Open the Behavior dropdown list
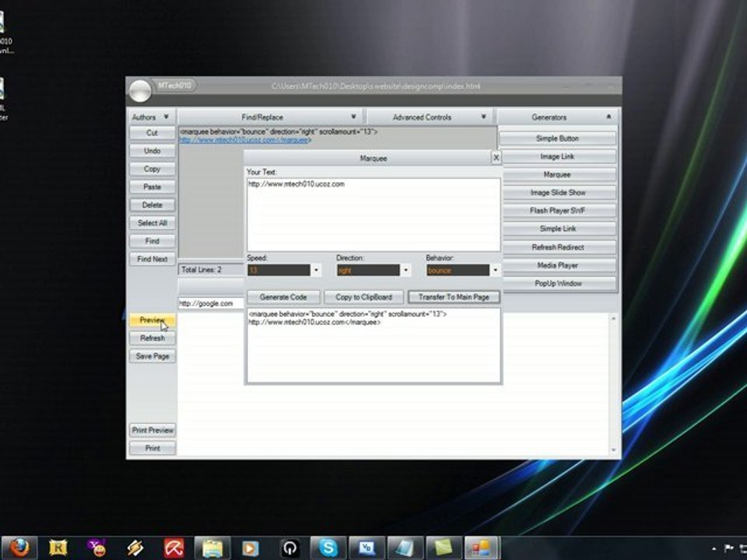 click(495, 271)
